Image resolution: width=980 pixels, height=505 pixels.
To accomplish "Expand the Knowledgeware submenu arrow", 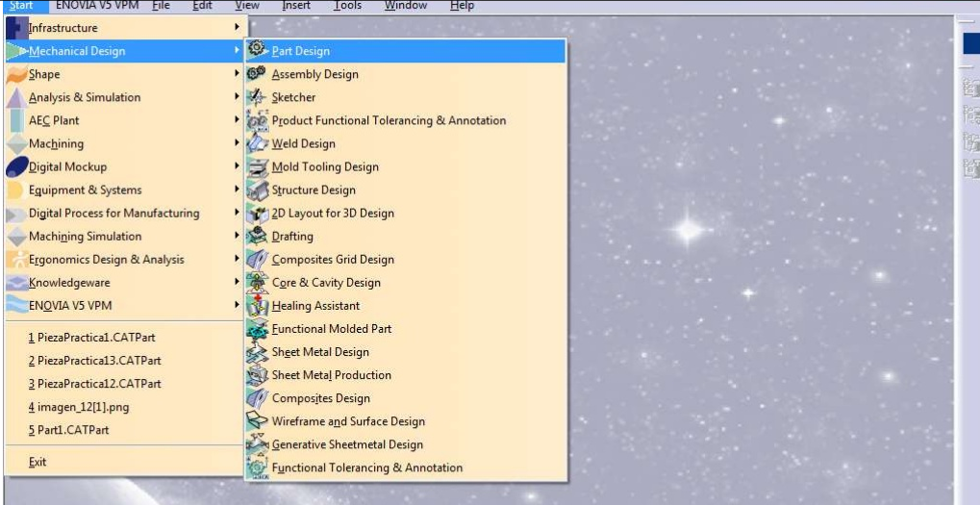I will pyautogui.click(x=237, y=281).
